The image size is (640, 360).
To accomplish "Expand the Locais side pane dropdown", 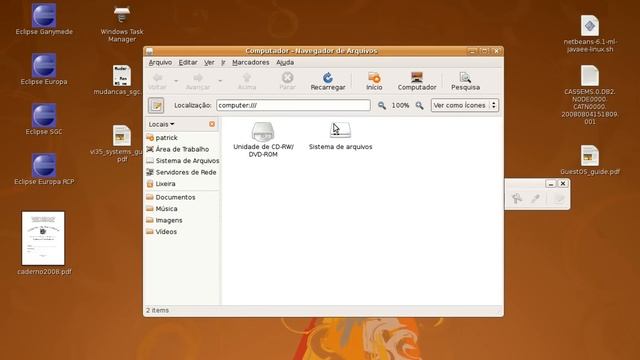I will (x=162, y=124).
